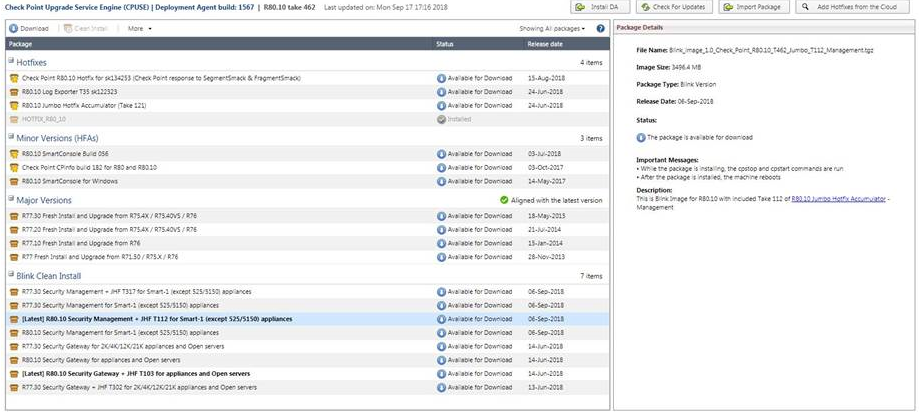Viewport: 919px width, 414px height.
Task: Click Installed status icon for HOTFIX_R80_10
Action: [x=441, y=119]
